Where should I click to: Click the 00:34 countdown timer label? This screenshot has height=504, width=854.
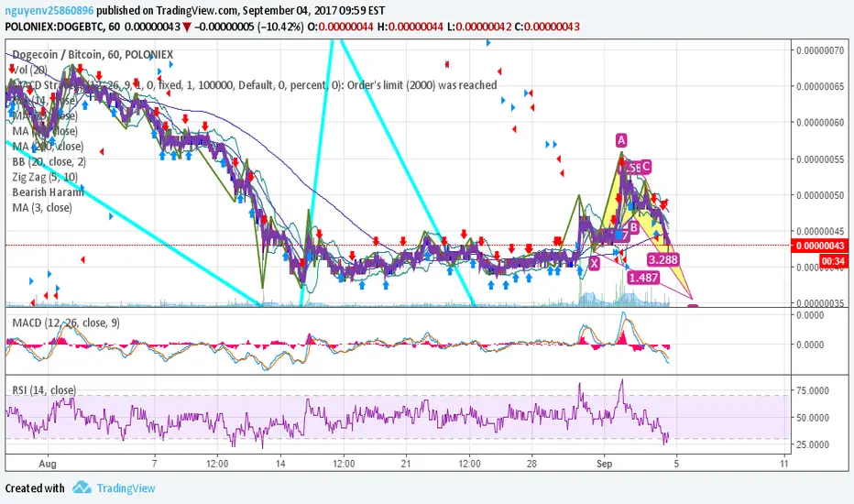tap(833, 261)
